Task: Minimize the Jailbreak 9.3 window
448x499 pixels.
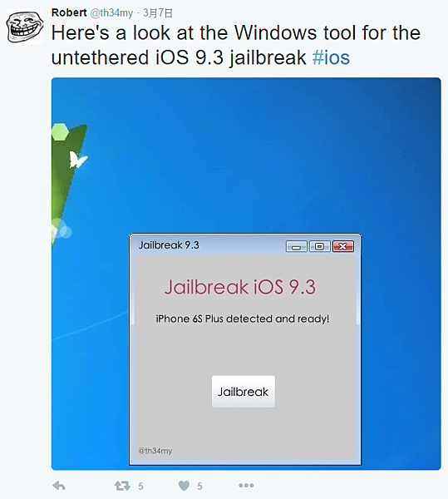Action: pos(297,246)
